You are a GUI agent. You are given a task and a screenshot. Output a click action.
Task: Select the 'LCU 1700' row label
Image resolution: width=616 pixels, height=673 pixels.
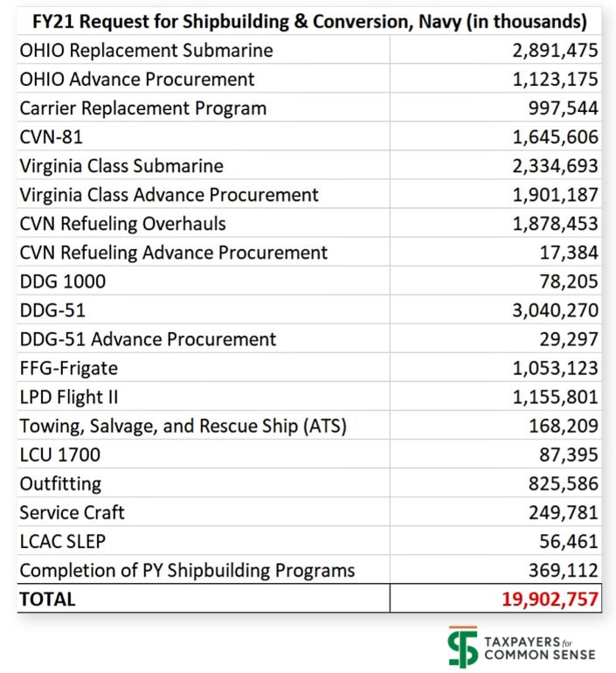point(60,455)
